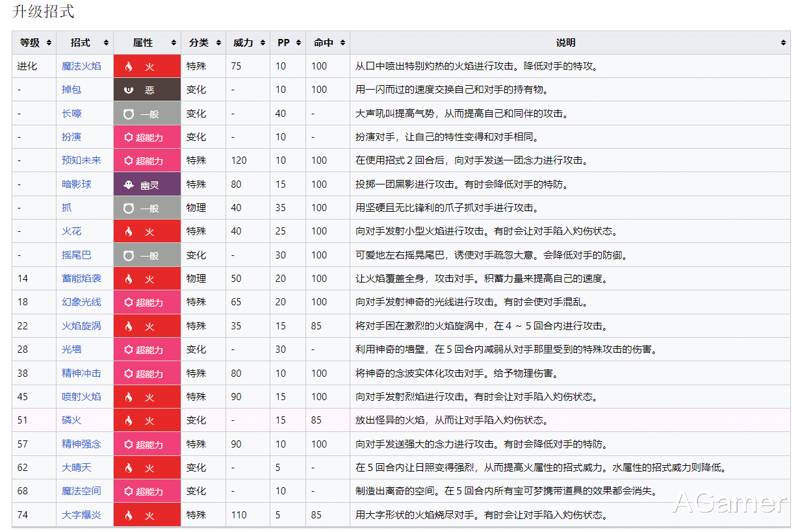800x532 pixels.
Task: Click fire type badge in 蓄能焰袭 row
Action: (x=147, y=279)
